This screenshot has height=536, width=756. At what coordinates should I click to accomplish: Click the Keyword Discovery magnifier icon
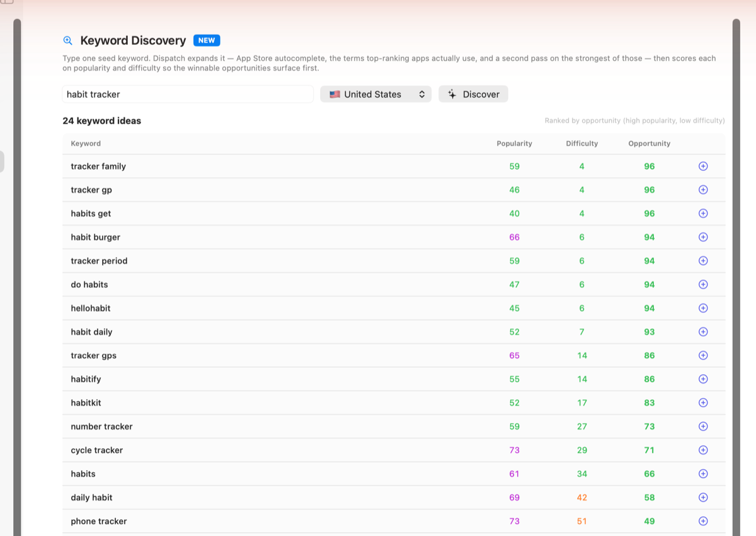(x=68, y=40)
